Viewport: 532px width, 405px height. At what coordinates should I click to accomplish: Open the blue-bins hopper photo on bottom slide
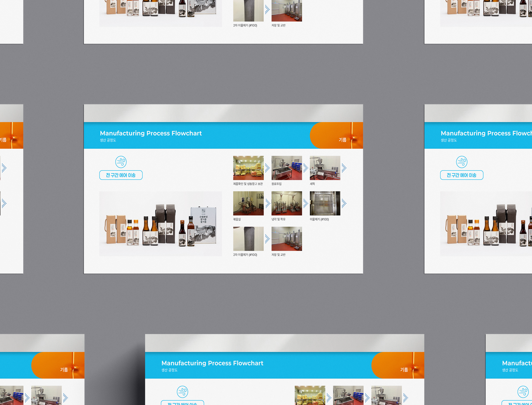coord(348,396)
